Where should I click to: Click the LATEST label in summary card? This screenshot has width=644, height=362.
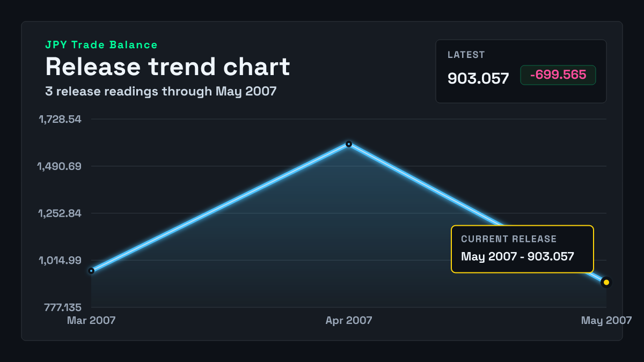point(466,55)
